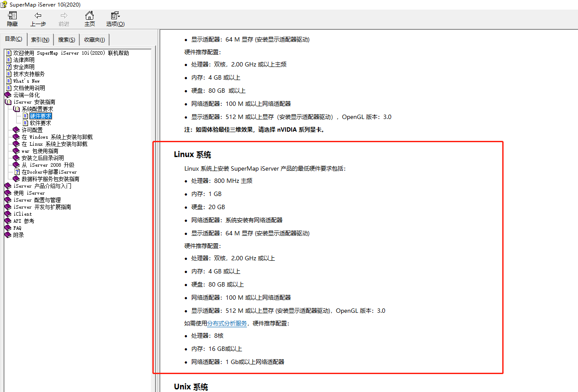Click page icon beside 软件要求

[25, 123]
